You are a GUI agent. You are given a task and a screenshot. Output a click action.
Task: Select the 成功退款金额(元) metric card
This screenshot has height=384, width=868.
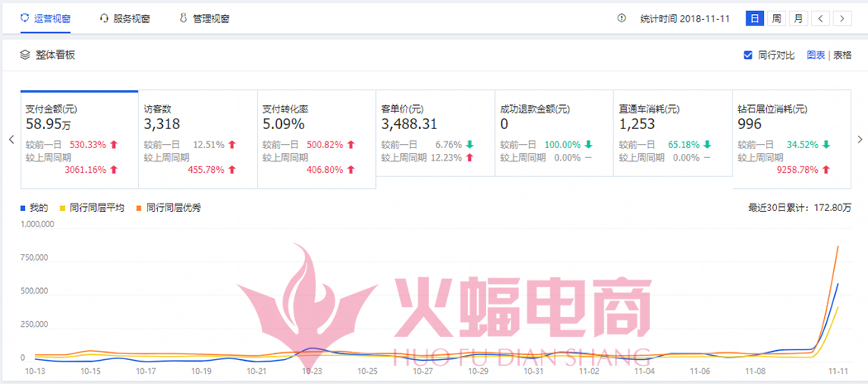coord(554,133)
